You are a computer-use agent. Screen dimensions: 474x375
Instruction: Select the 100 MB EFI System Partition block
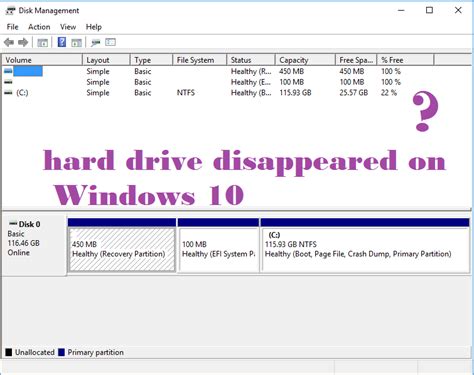tap(218, 245)
